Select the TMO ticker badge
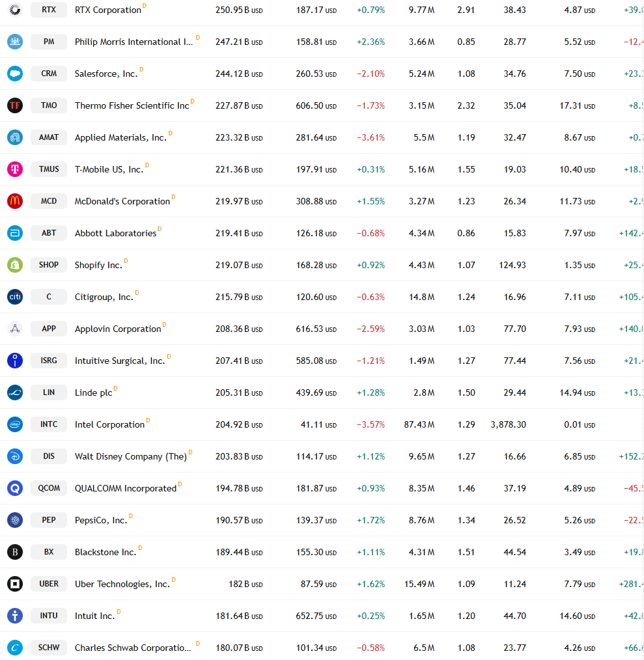 click(x=49, y=105)
